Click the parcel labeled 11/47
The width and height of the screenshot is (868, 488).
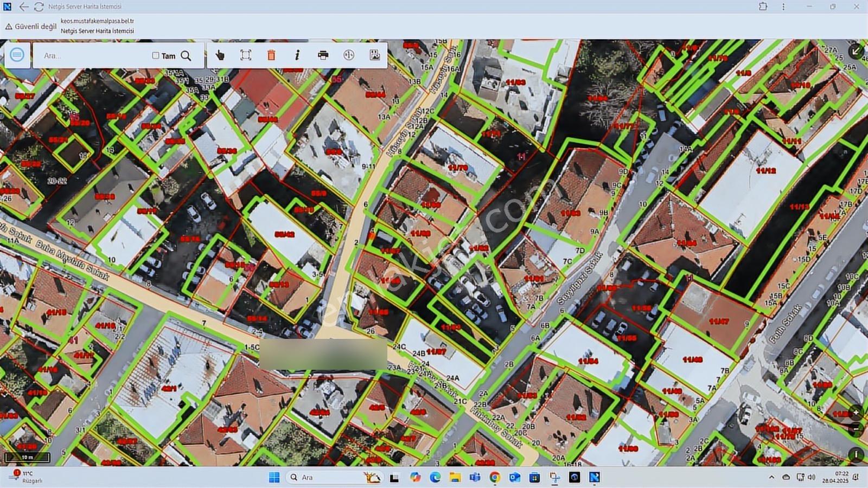click(719, 322)
